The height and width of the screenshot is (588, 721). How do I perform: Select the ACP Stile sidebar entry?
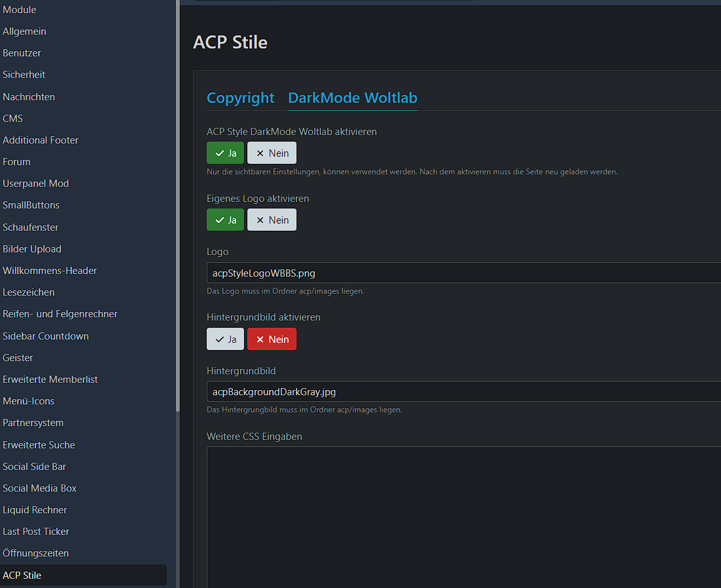click(22, 576)
